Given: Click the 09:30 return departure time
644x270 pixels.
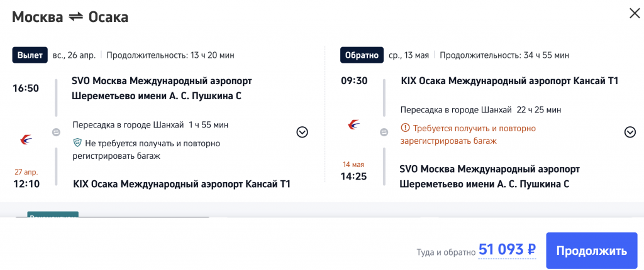Looking at the screenshot, I should pos(353,81).
